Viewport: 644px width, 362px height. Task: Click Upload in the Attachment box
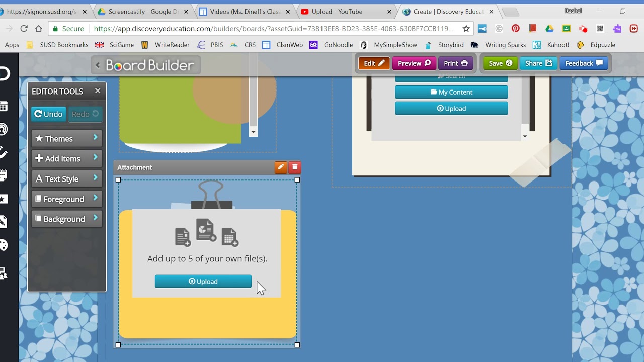coord(203,282)
